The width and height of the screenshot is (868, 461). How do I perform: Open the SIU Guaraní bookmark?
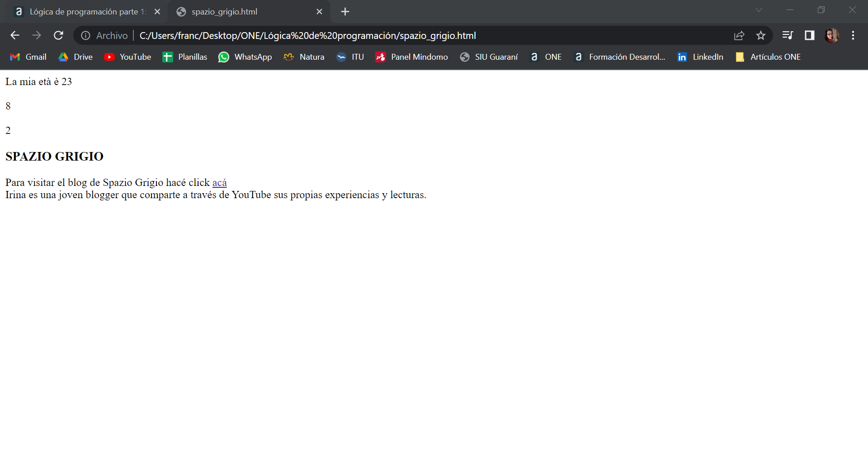[x=489, y=57]
